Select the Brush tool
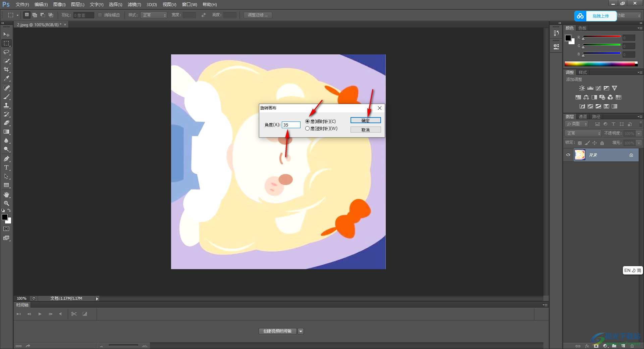Viewport: 644px width, 349px height. [6, 97]
